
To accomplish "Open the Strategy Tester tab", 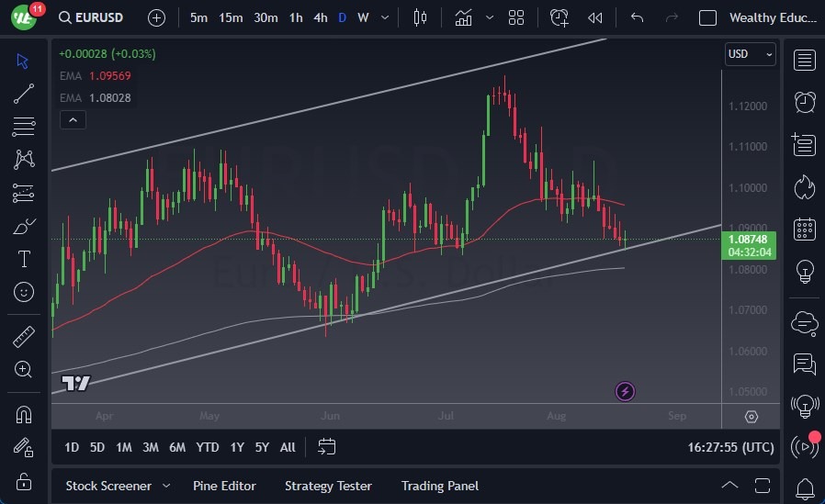I will (328, 486).
